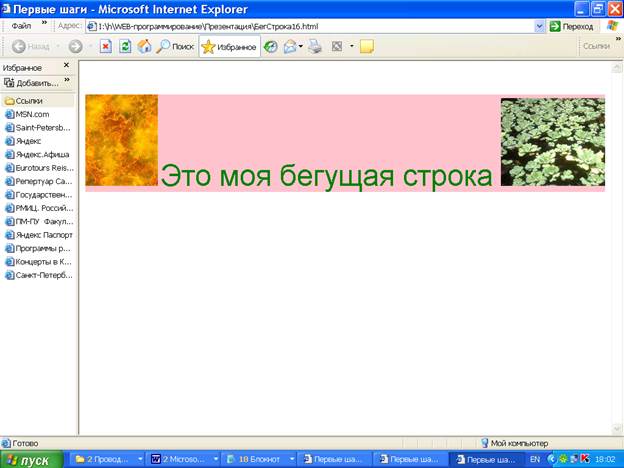Open the Концерты в К... favorite
Screen dimensions: 624x468
(38, 262)
